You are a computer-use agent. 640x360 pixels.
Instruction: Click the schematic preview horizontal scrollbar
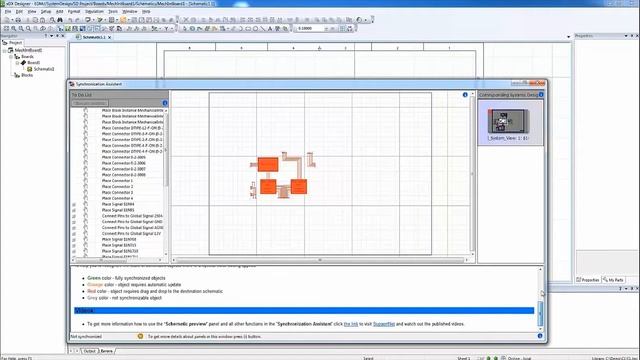320,260
